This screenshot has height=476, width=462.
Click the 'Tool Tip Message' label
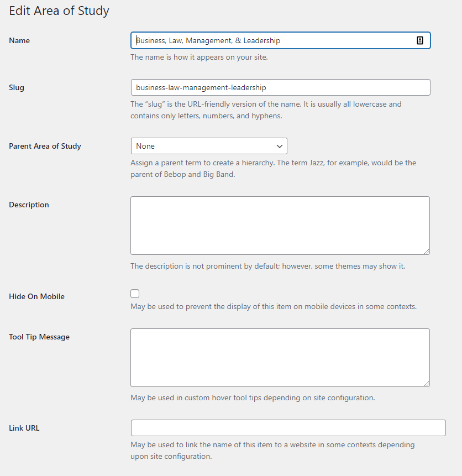click(x=39, y=337)
